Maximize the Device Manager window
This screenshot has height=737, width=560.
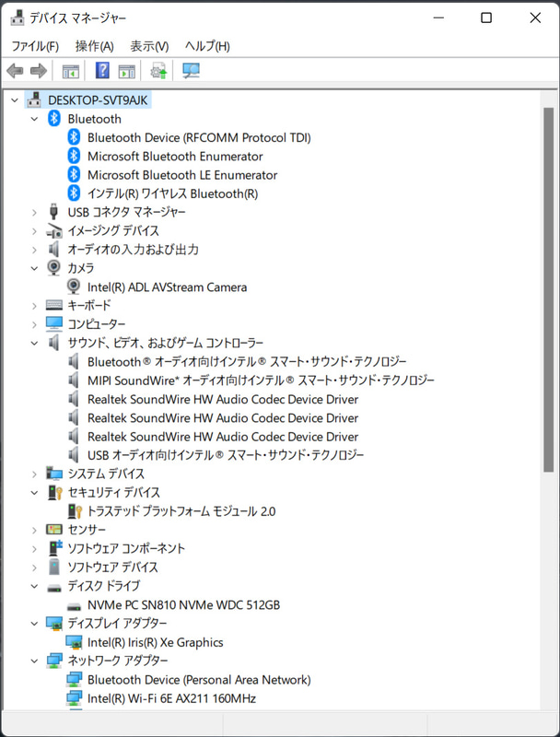tap(486, 18)
